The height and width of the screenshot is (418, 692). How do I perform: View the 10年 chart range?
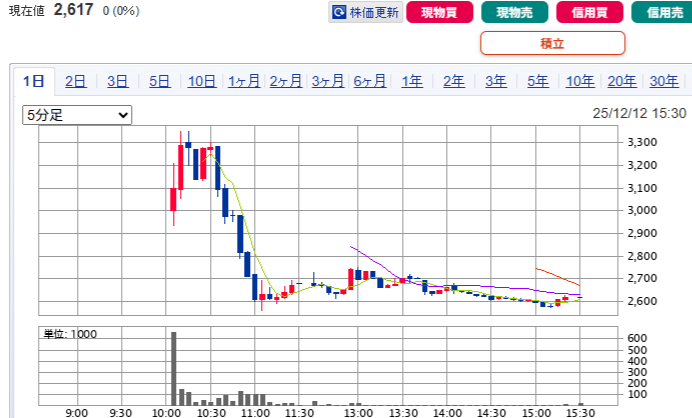[x=580, y=81]
